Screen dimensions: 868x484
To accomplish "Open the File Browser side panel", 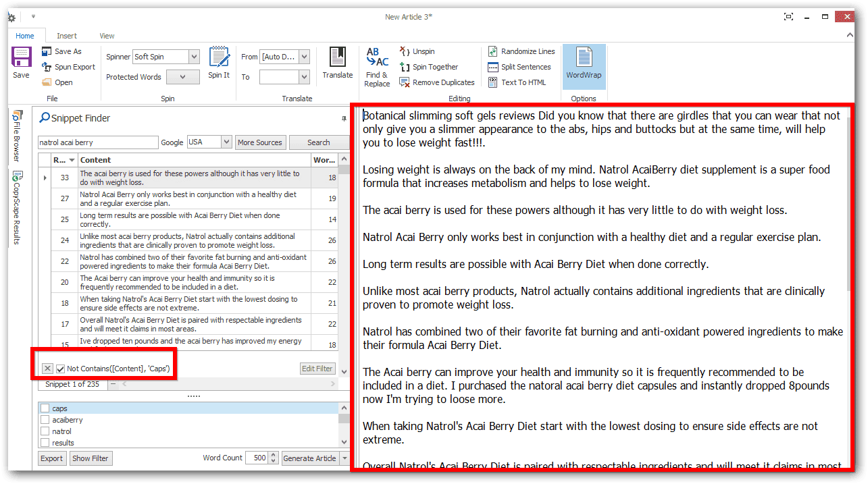I will (x=18, y=137).
